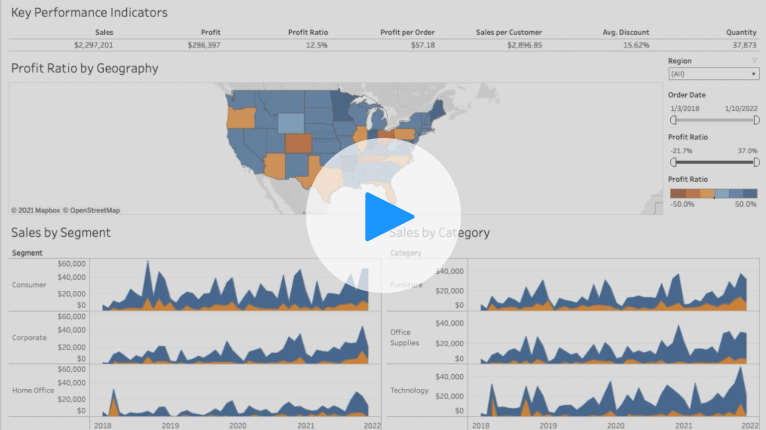Click the Order Date slider right handle
The image size is (766, 430).
click(x=757, y=120)
